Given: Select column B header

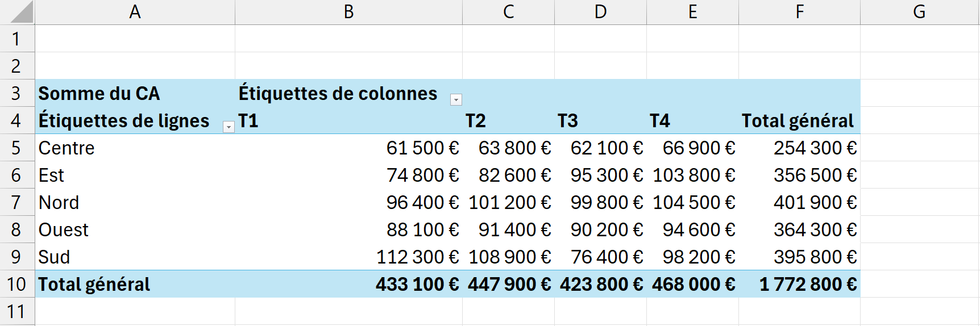Looking at the screenshot, I should [x=349, y=12].
